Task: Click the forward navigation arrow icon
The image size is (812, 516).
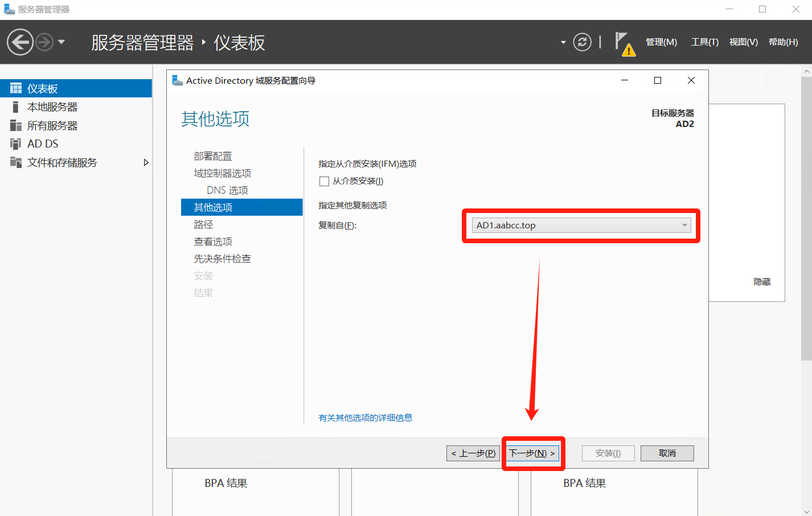Action: (44, 42)
